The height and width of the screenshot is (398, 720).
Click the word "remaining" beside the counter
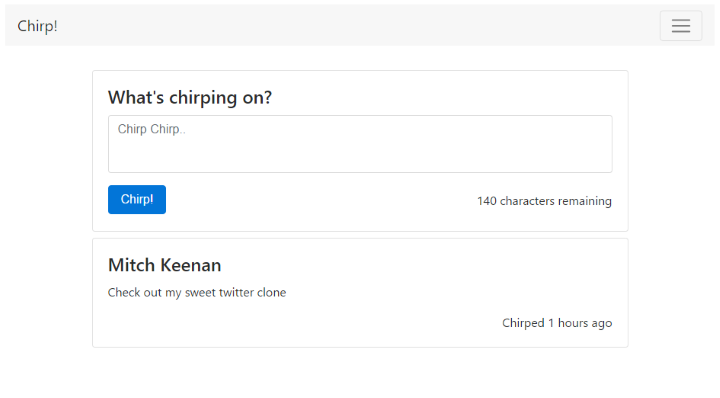pos(585,202)
